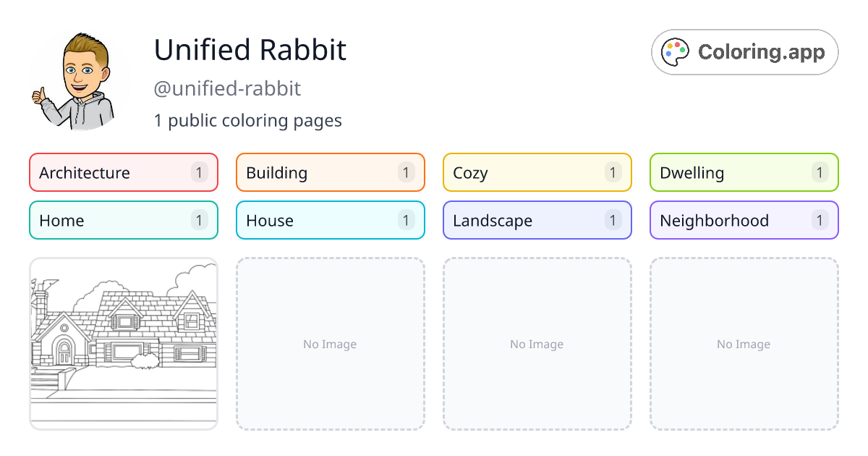Click the count badge on Architecture tag
The width and height of the screenshot is (868, 456).
click(199, 172)
